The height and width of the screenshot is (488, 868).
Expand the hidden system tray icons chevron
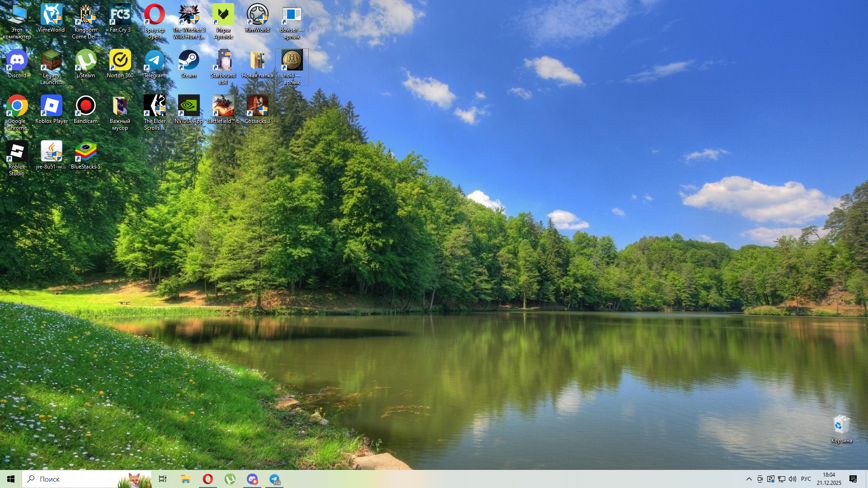tap(749, 479)
